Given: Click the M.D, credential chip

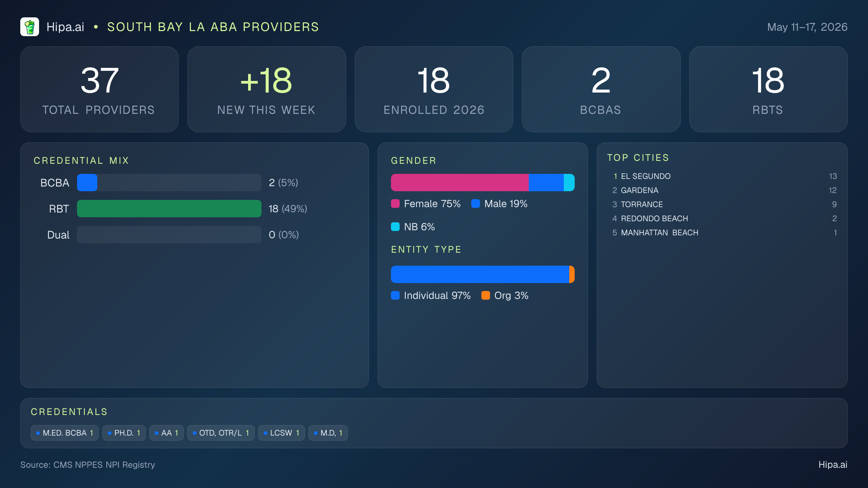Looking at the screenshot, I should pos(328,433).
